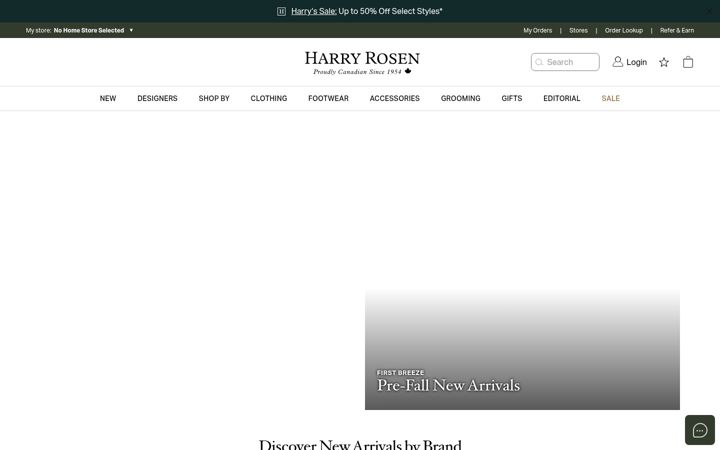Click the Login user icon
Viewport: 720px width, 450px height.
(x=618, y=62)
